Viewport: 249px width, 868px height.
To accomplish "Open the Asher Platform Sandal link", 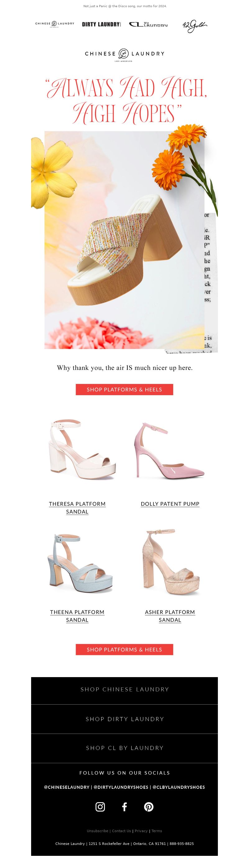I will pos(170,616).
